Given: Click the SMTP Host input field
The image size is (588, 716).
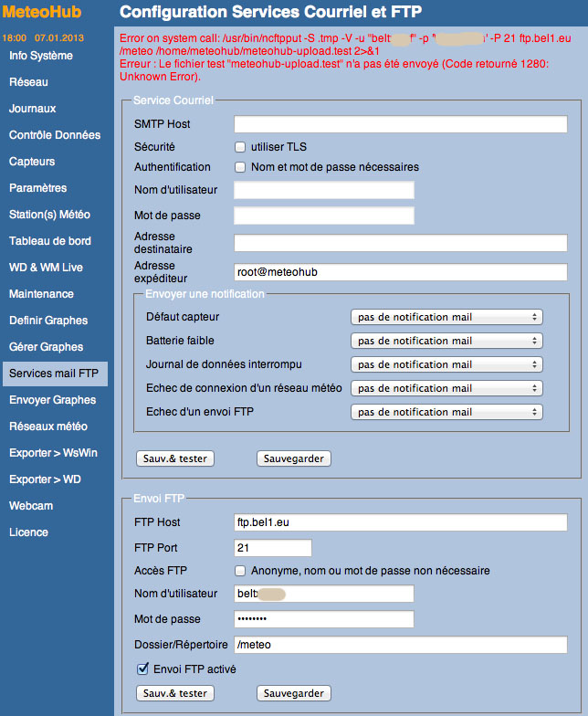Looking at the screenshot, I should [x=401, y=124].
